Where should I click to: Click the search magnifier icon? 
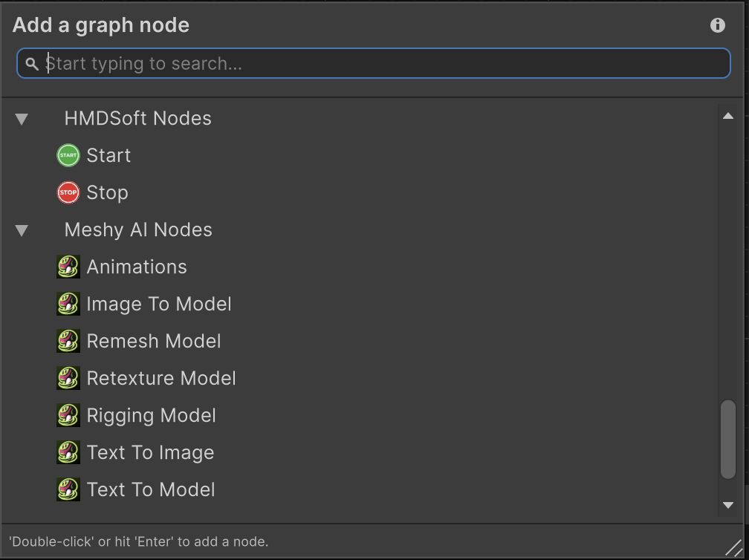pyautogui.click(x=32, y=64)
